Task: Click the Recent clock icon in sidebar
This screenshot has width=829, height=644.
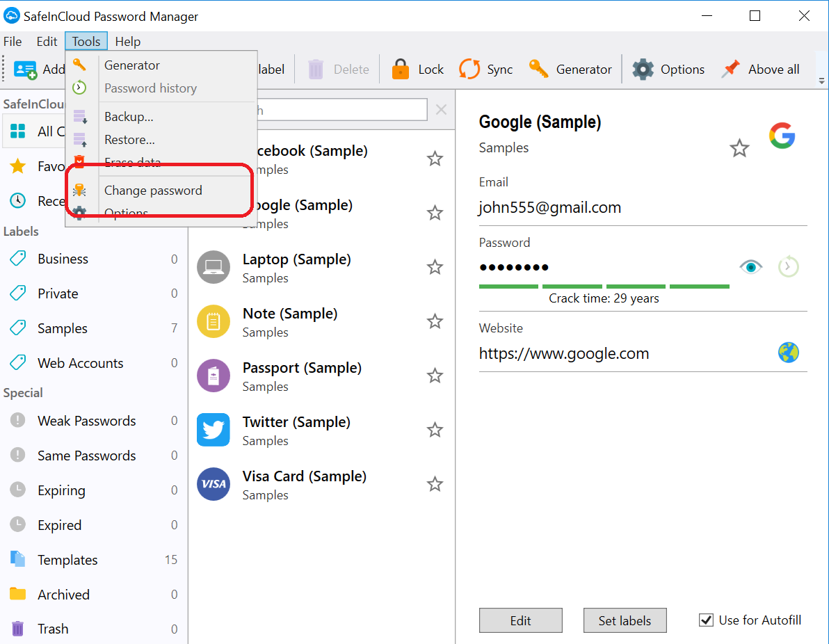Action: [x=18, y=201]
